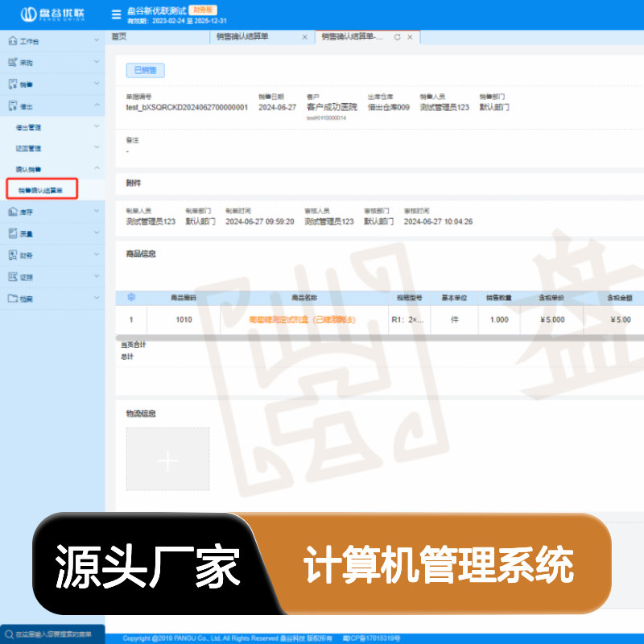Click the search magnifier icon at bottom left

point(9,634)
